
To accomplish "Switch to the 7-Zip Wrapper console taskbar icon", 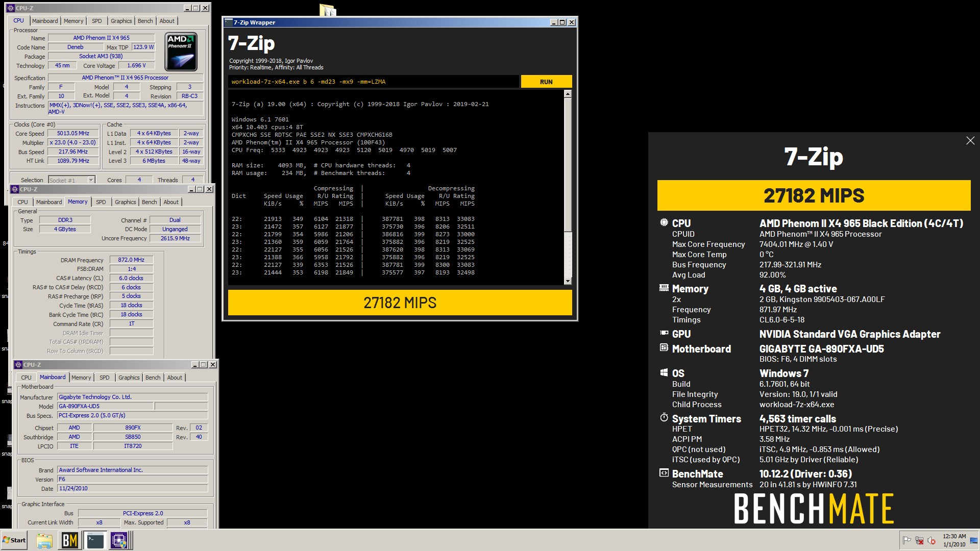I will [x=95, y=541].
